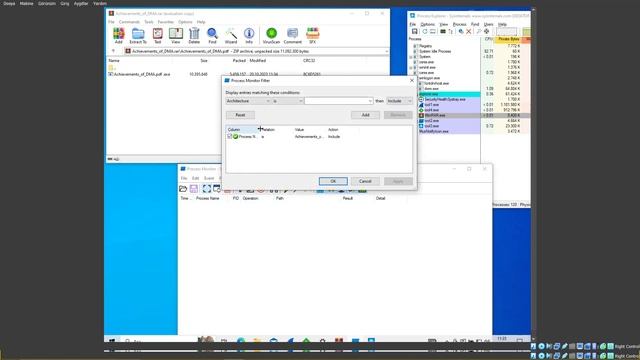
Task: Collapse the System process tree node
Action: [411, 57]
